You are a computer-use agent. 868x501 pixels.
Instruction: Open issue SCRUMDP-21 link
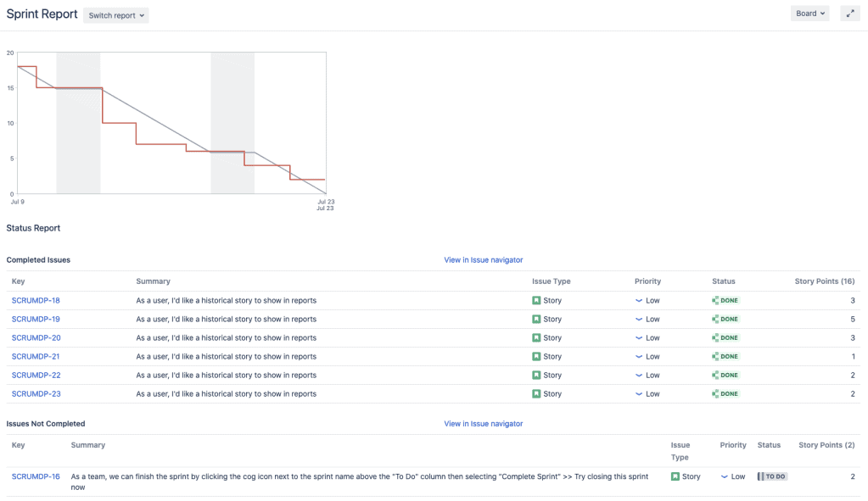tap(36, 357)
